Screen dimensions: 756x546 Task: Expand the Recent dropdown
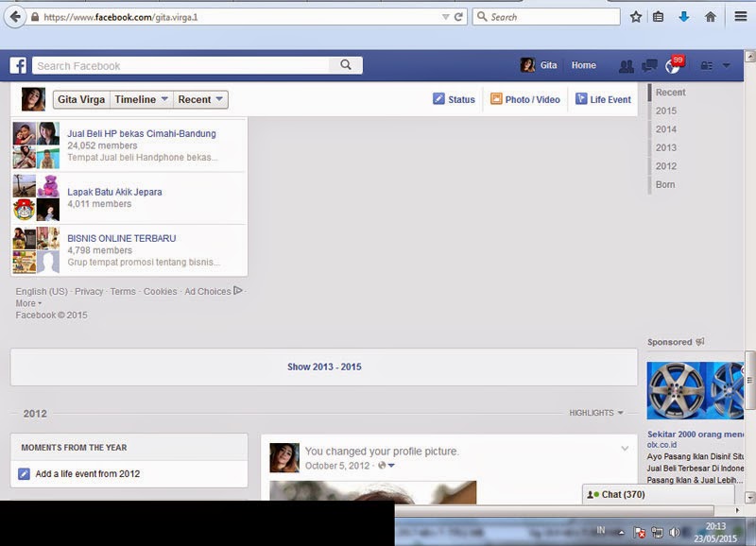pos(200,100)
